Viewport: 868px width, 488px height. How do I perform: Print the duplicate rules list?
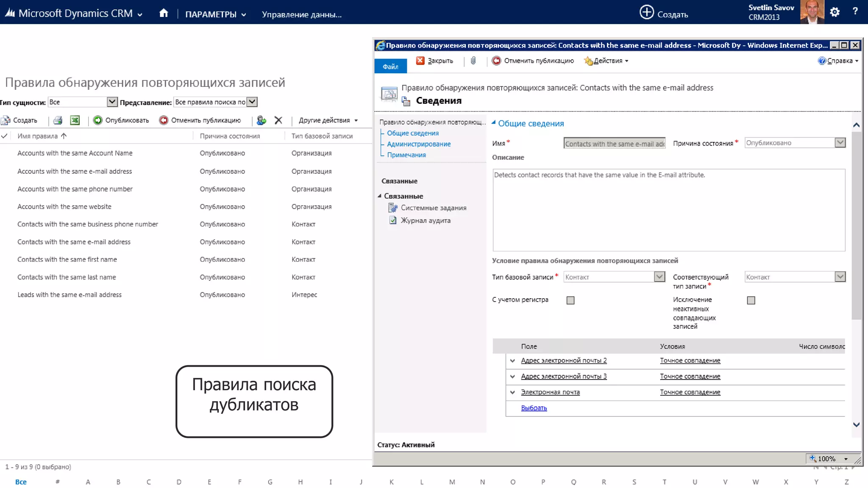[x=58, y=120]
